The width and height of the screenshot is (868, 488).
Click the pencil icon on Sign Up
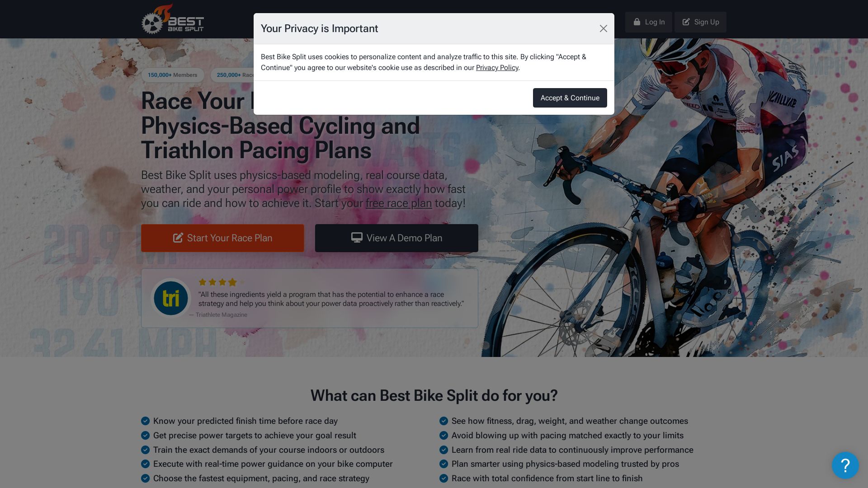(x=686, y=22)
